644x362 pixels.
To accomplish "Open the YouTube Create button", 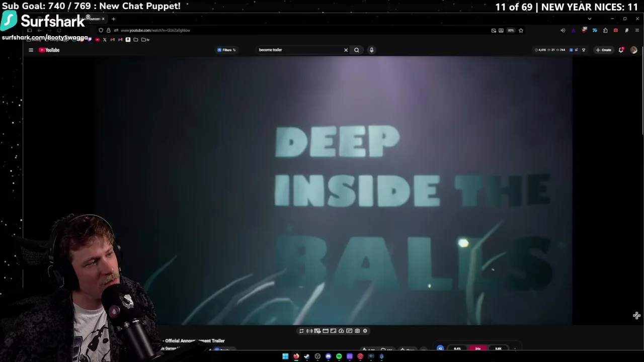I will coord(604,50).
